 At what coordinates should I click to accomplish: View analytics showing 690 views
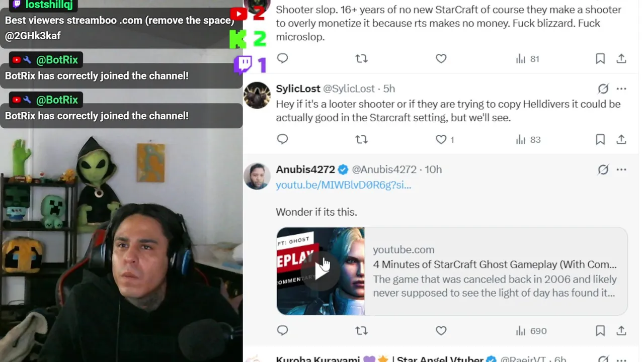[531, 330]
